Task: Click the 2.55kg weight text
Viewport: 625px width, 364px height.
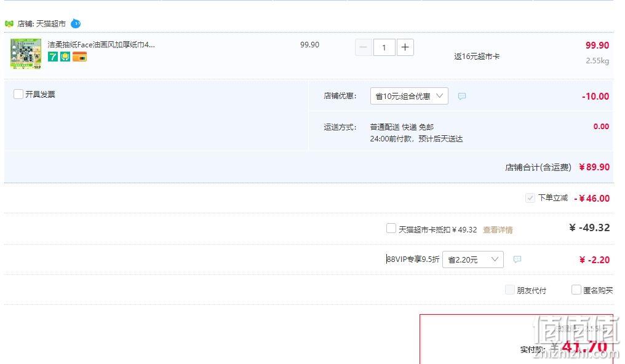Action: click(597, 61)
